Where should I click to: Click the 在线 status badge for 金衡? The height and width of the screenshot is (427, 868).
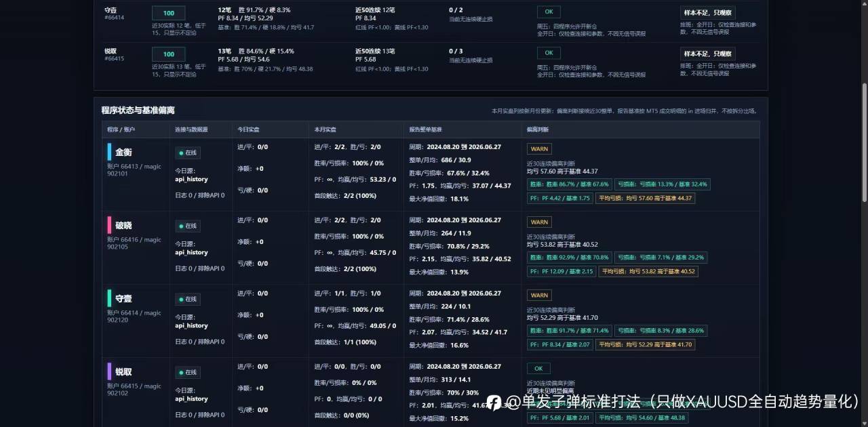coord(188,153)
